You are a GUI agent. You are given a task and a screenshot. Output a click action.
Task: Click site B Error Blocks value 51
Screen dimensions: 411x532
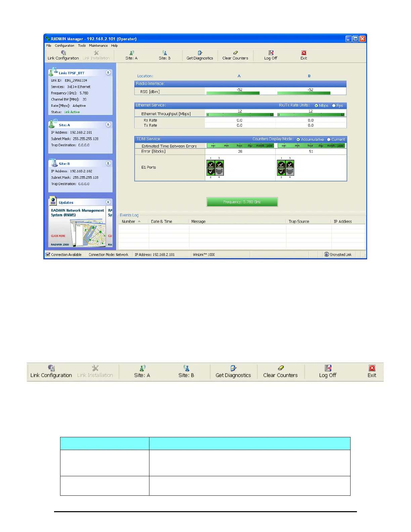click(311, 151)
